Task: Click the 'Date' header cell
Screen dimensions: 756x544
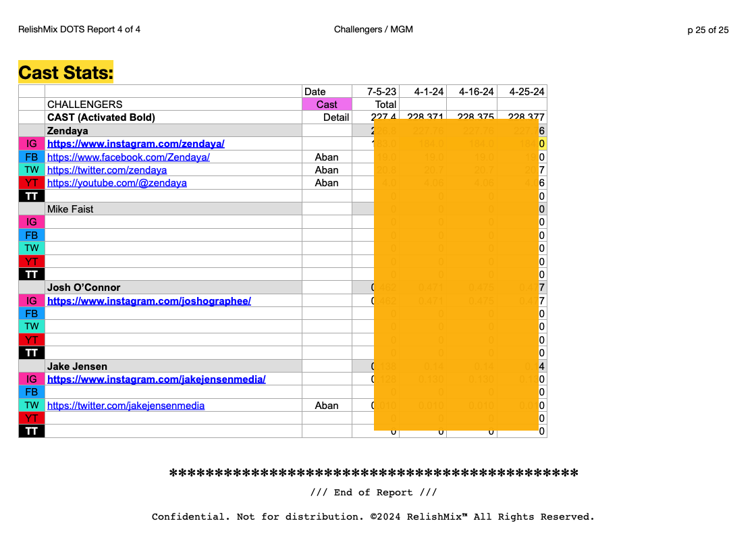Action: (x=327, y=92)
